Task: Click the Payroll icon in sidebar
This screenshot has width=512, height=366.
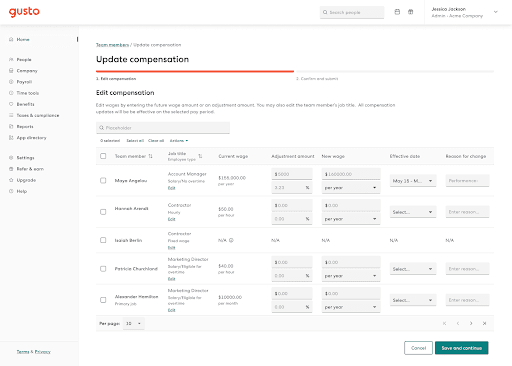Action: pyautogui.click(x=11, y=82)
